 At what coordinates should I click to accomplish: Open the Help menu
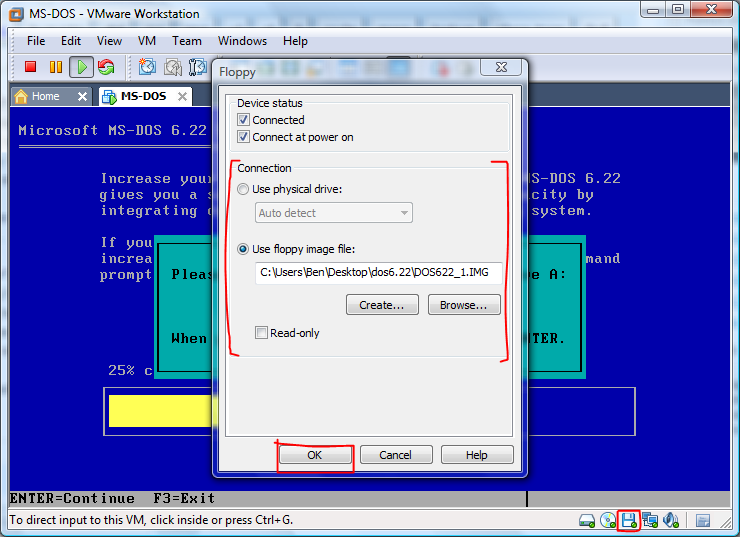pyautogui.click(x=295, y=41)
